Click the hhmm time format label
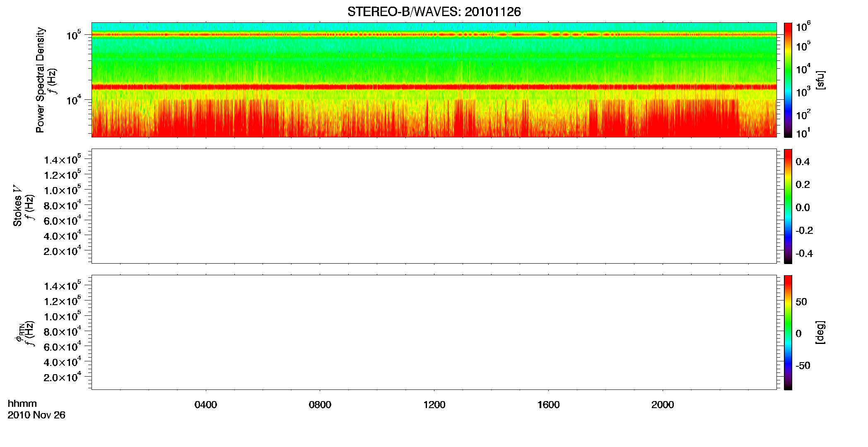This screenshot has width=868, height=447. pyautogui.click(x=22, y=404)
